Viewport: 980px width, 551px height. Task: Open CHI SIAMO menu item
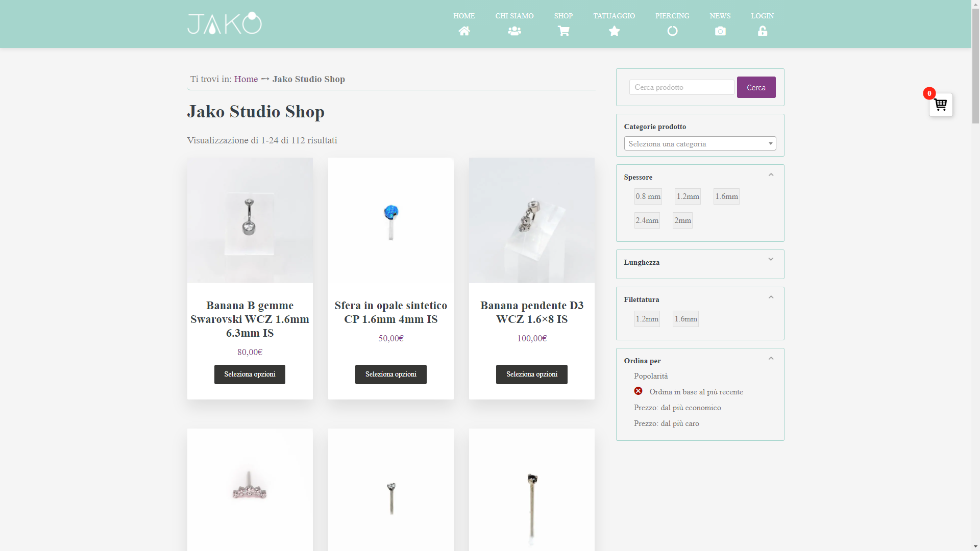[x=514, y=16]
